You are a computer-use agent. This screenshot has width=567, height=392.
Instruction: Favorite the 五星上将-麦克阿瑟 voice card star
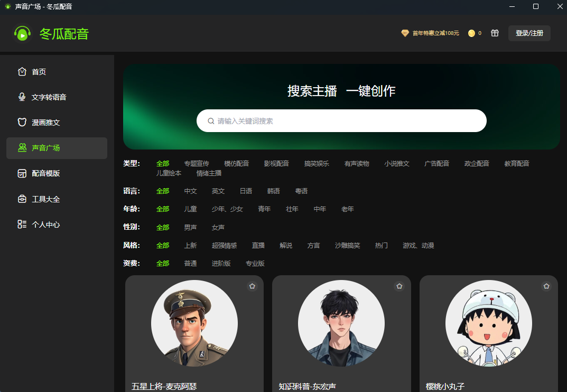[252, 286]
